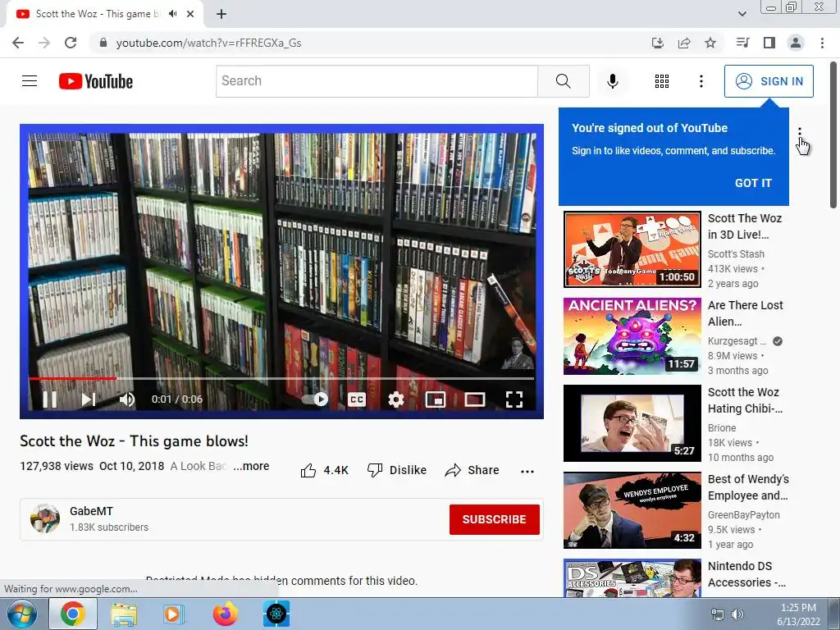Open media controls icon in Chrome toolbar
The width and height of the screenshot is (840, 630).
click(742, 43)
